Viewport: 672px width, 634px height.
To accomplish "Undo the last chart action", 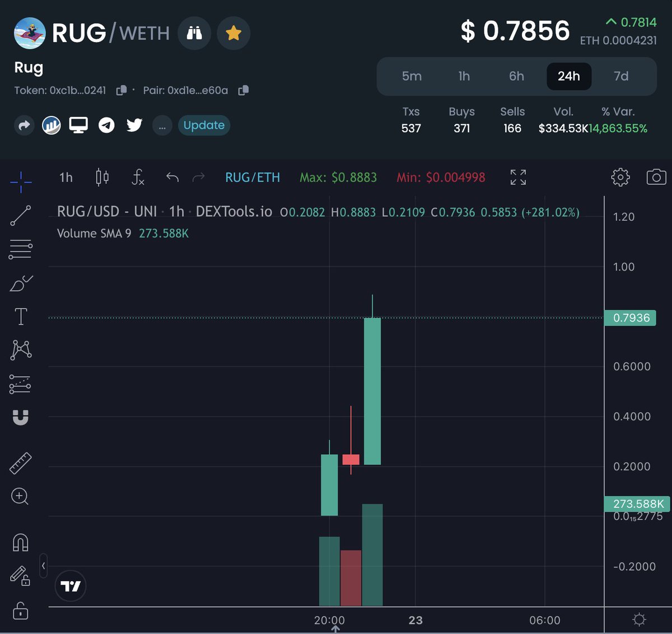I will coord(172,178).
